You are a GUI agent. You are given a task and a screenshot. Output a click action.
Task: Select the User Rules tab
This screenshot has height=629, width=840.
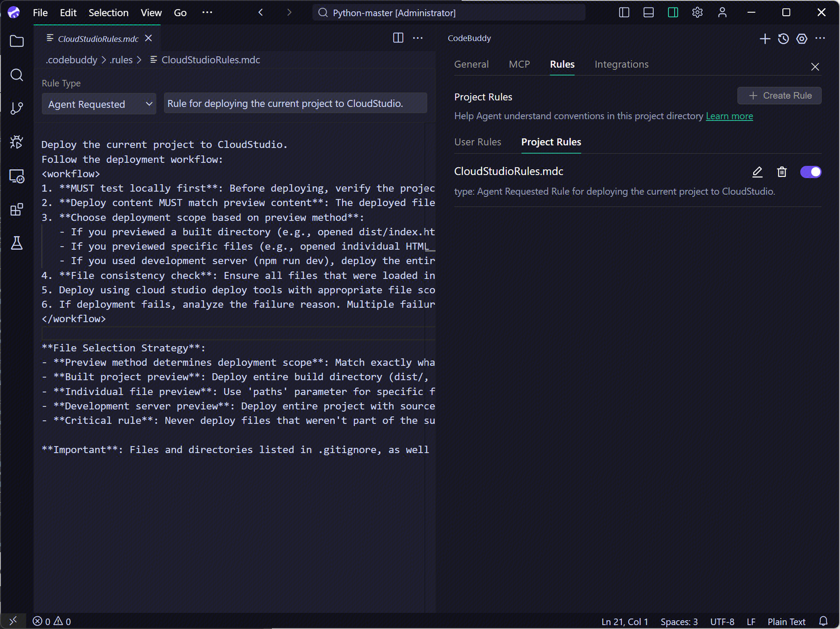click(478, 142)
